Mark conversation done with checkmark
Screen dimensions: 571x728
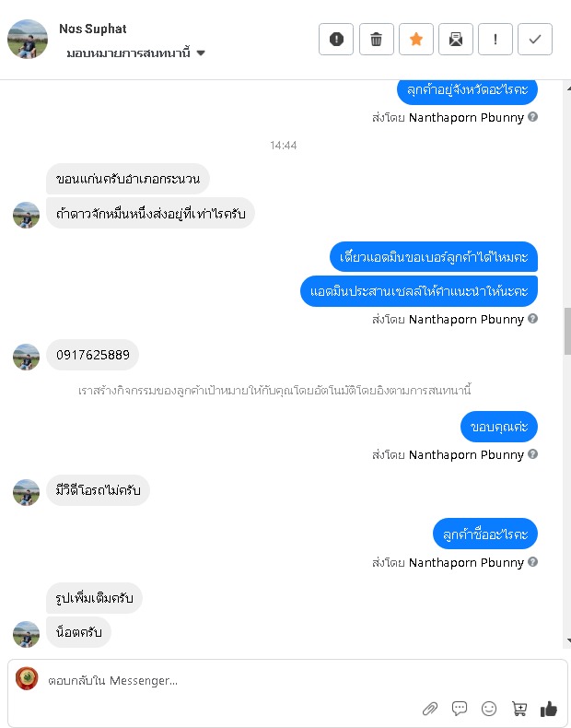(535, 39)
